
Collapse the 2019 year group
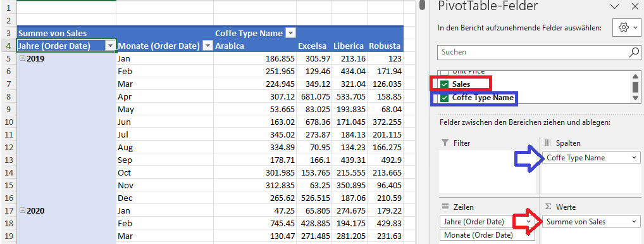pos(23,58)
